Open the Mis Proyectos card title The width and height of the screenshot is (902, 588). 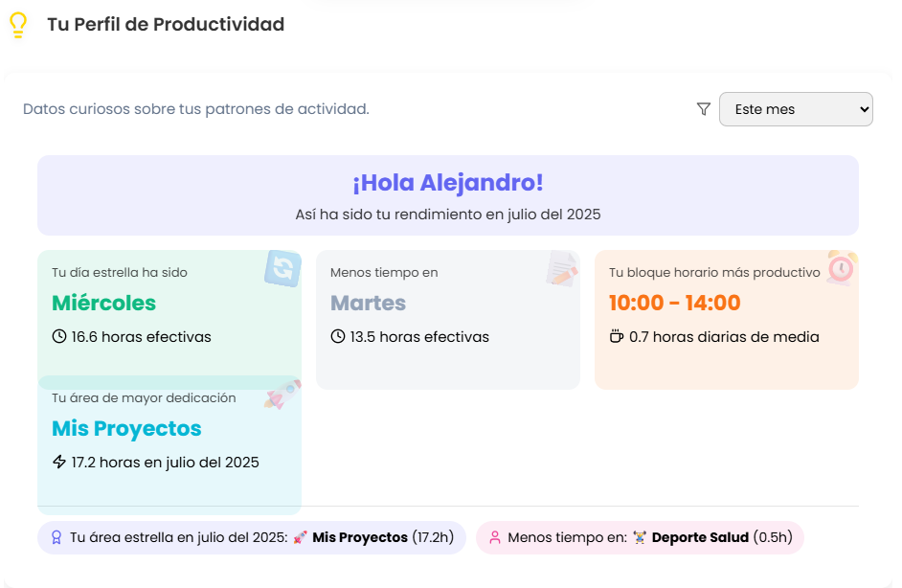click(x=126, y=429)
